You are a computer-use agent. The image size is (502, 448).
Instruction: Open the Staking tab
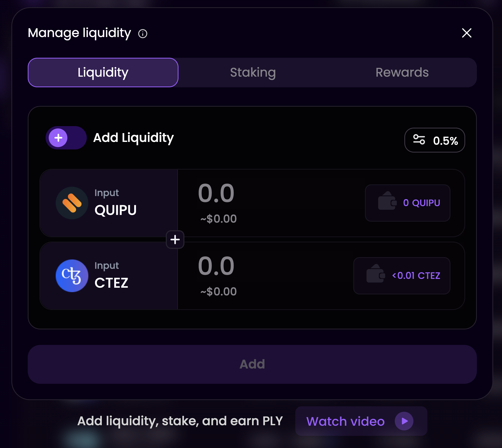pyautogui.click(x=253, y=73)
